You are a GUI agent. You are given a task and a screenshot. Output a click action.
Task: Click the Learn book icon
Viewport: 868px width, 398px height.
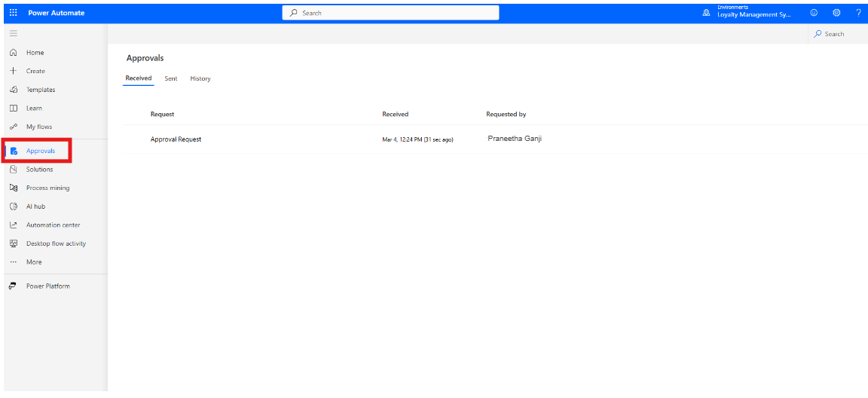pos(14,109)
